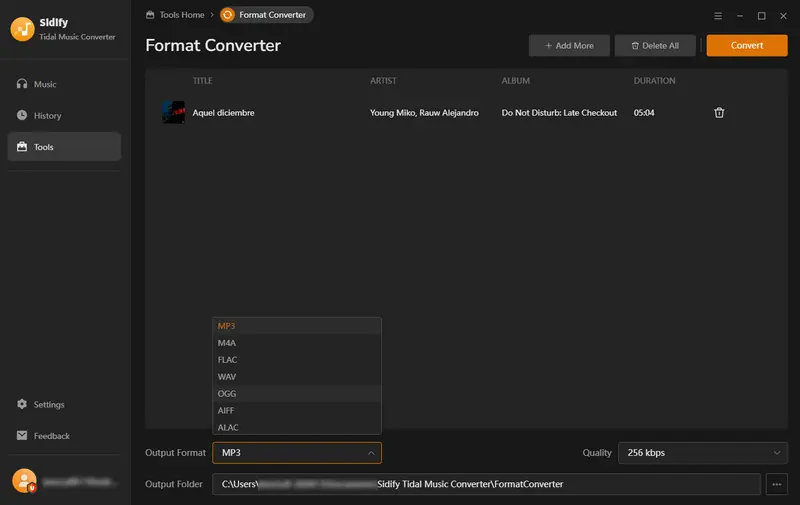
Task: Open Settings from the sidebar
Action: point(64,405)
